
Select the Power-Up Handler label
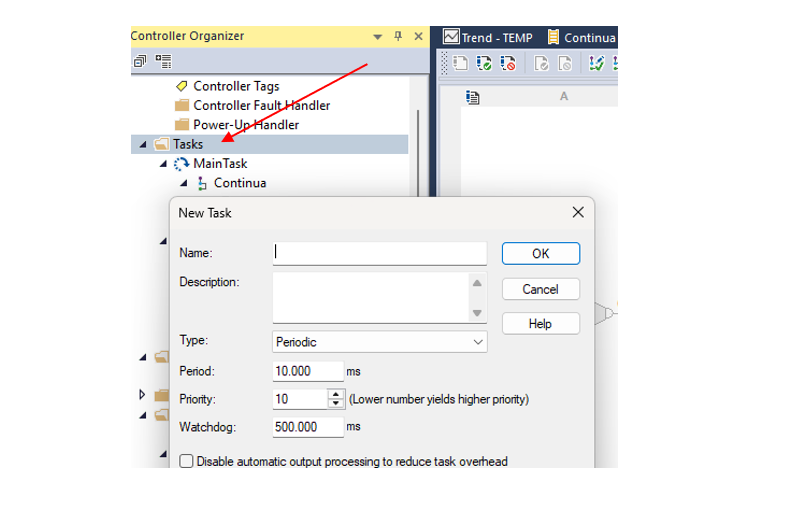[246, 125]
